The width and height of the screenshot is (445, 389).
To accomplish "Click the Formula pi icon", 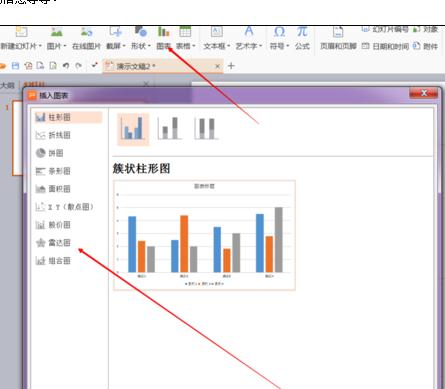I will (302, 32).
